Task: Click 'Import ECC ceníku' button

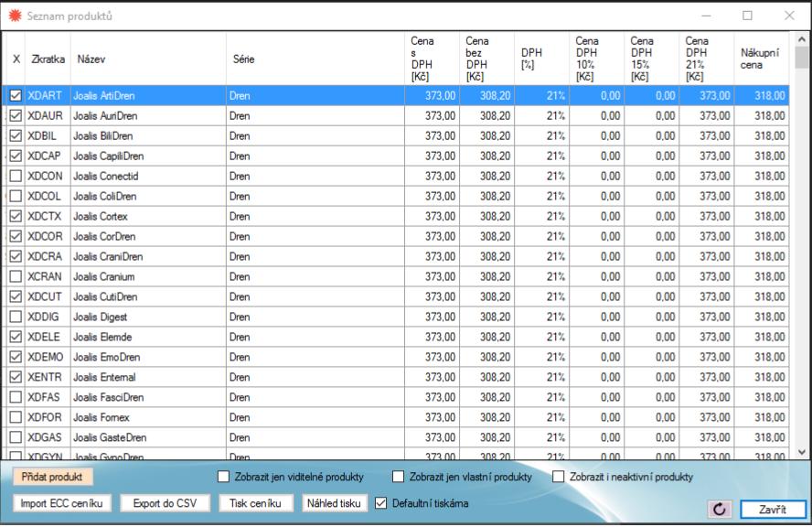Action: tap(61, 503)
